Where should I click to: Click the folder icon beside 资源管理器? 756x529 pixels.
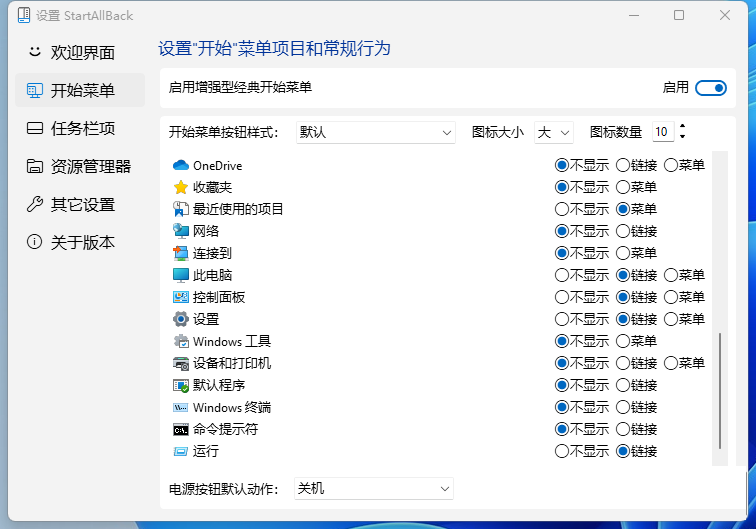click(35, 166)
